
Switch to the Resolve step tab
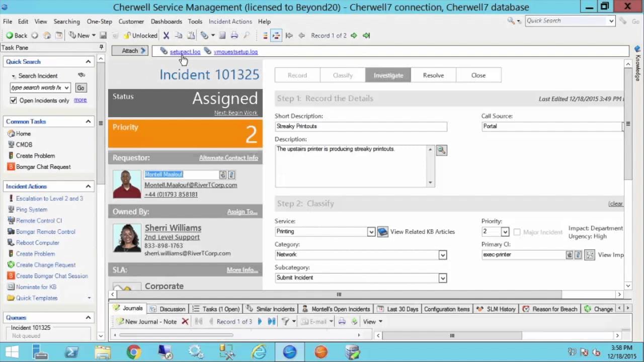coord(433,75)
